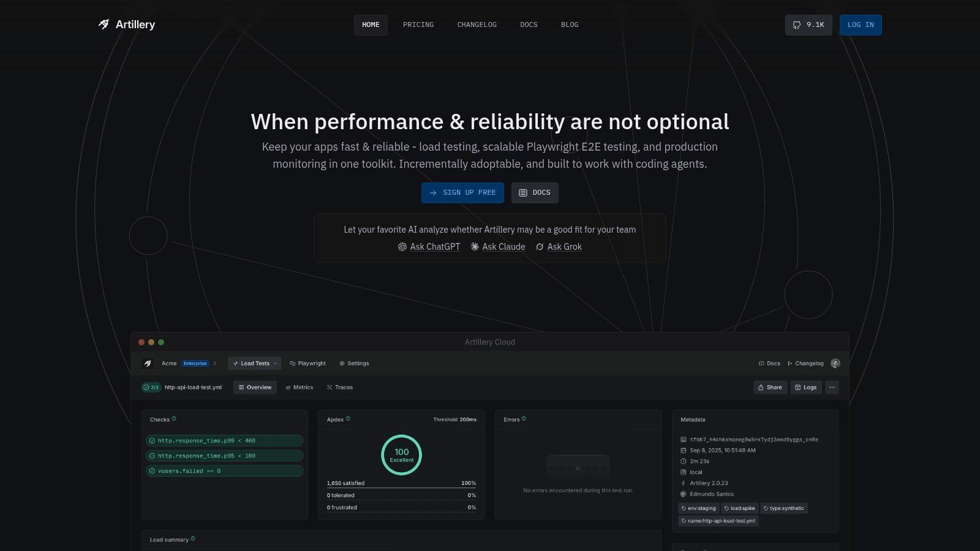Click the SIGN UP FREE button
980x551 pixels.
point(462,193)
